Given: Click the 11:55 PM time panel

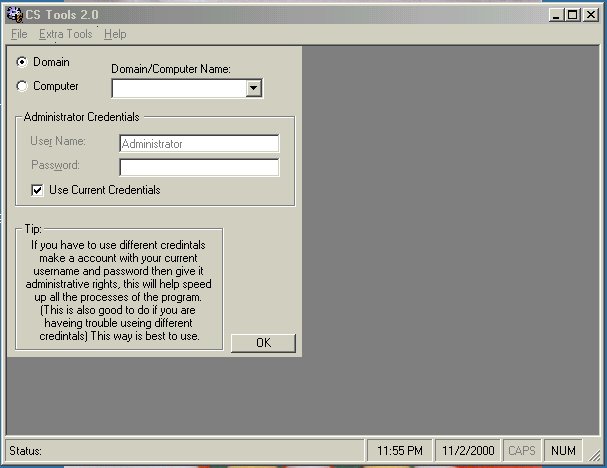Looking at the screenshot, I should pyautogui.click(x=399, y=451).
